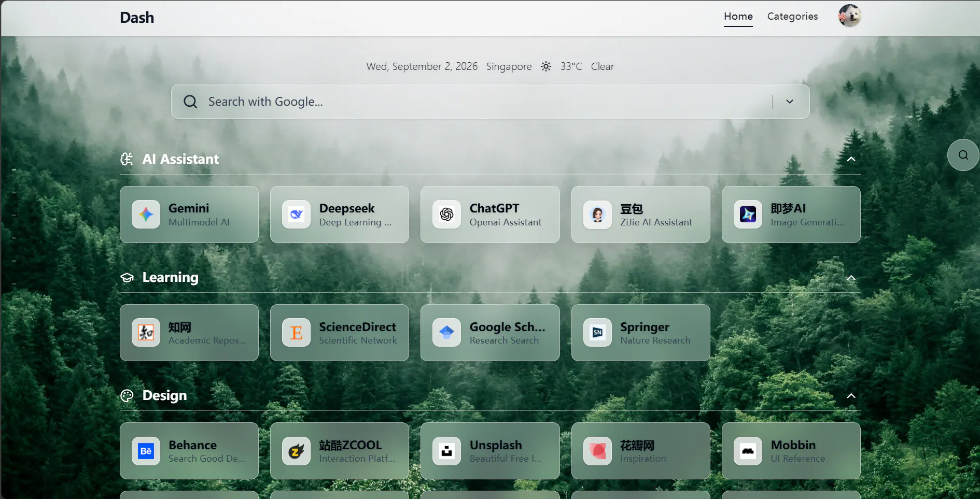Click the date Wed, September 2, 2026
Viewport: 980px width, 499px height.
coord(422,66)
